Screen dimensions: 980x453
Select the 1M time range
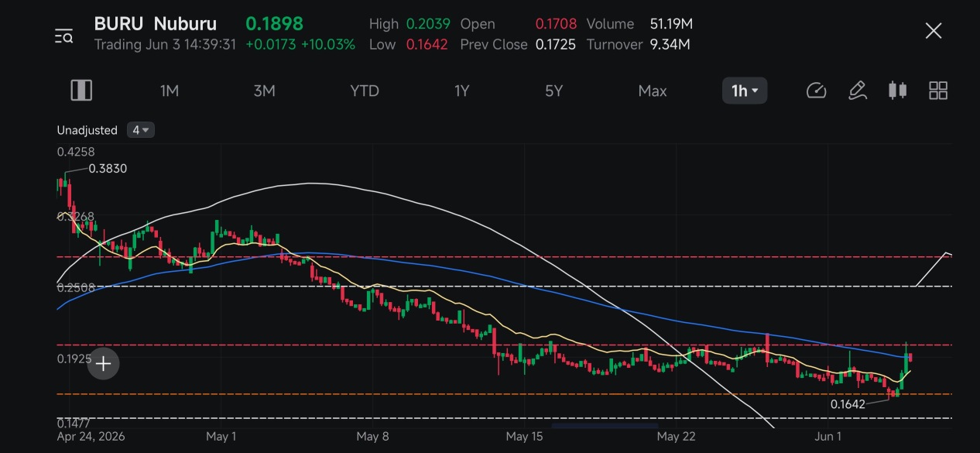[170, 91]
